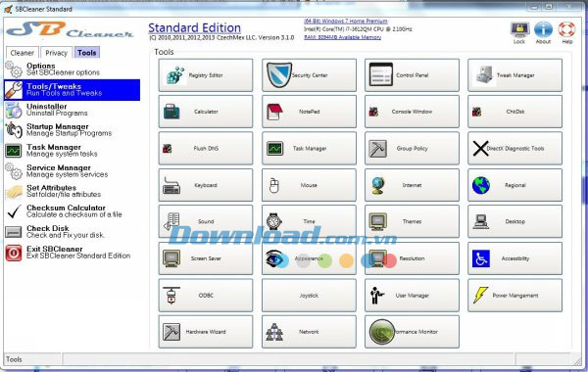Launch DirectX Diagnostic Tools
The width and height of the screenshot is (588, 372).
coord(514,149)
